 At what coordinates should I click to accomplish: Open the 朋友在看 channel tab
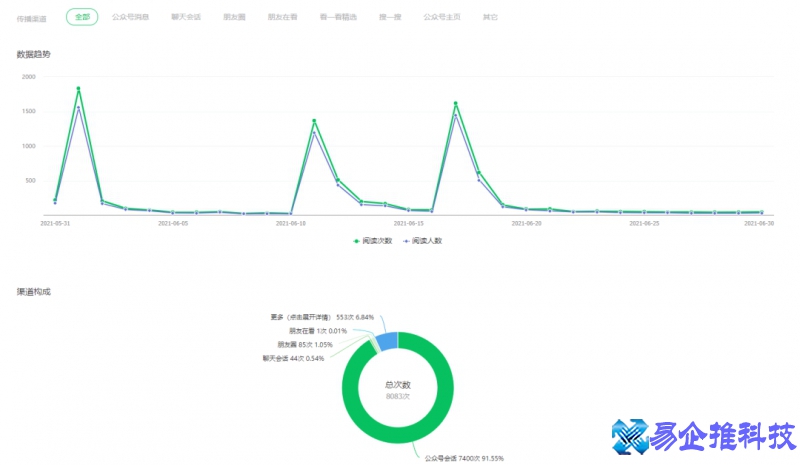[283, 17]
